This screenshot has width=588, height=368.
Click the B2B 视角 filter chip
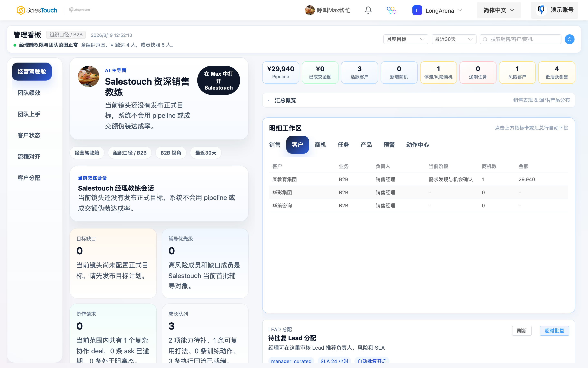pyautogui.click(x=171, y=153)
